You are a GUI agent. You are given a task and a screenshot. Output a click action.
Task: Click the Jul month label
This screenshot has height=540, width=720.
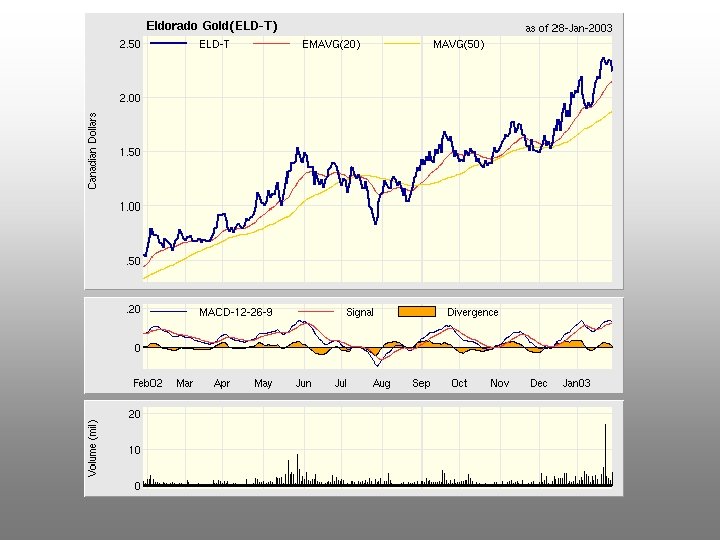point(340,383)
